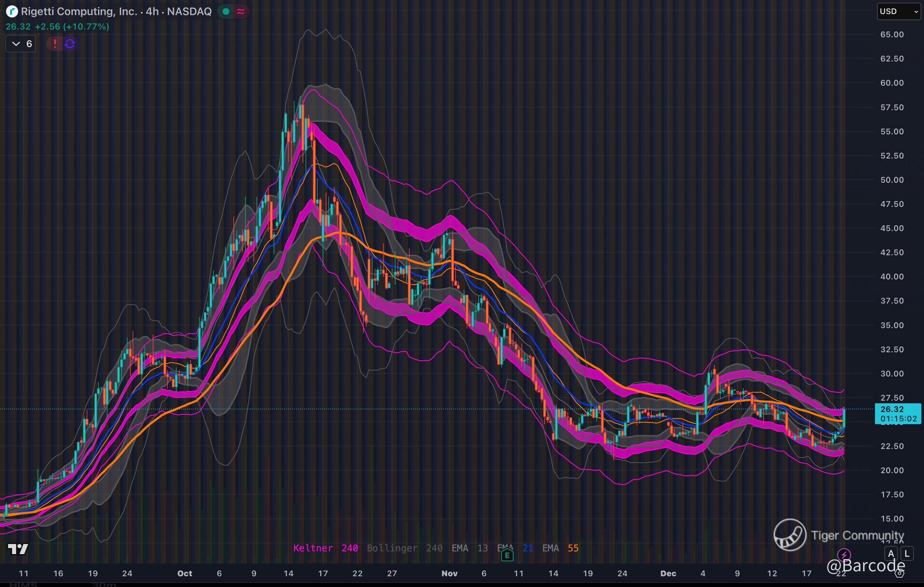Click the green earnings E marker
The width and height of the screenshot is (924, 587).
coord(507,555)
